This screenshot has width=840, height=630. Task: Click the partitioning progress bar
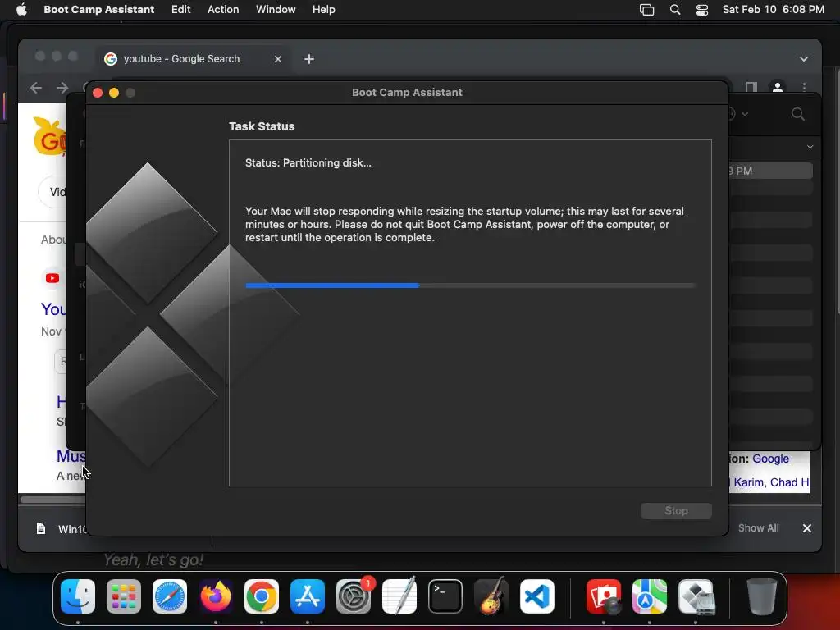(470, 285)
